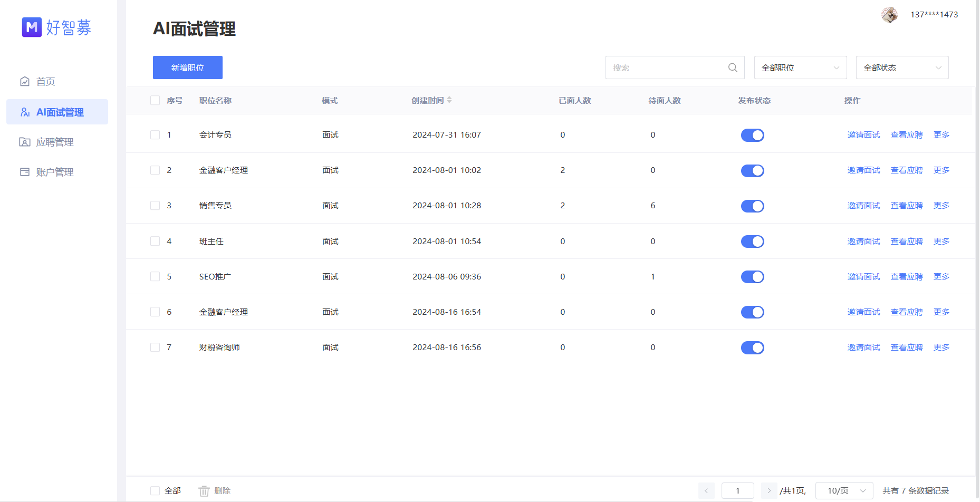Viewport: 980px width, 502px height.
Task: Sort by 创建时间 column arrows
Action: [449, 100]
